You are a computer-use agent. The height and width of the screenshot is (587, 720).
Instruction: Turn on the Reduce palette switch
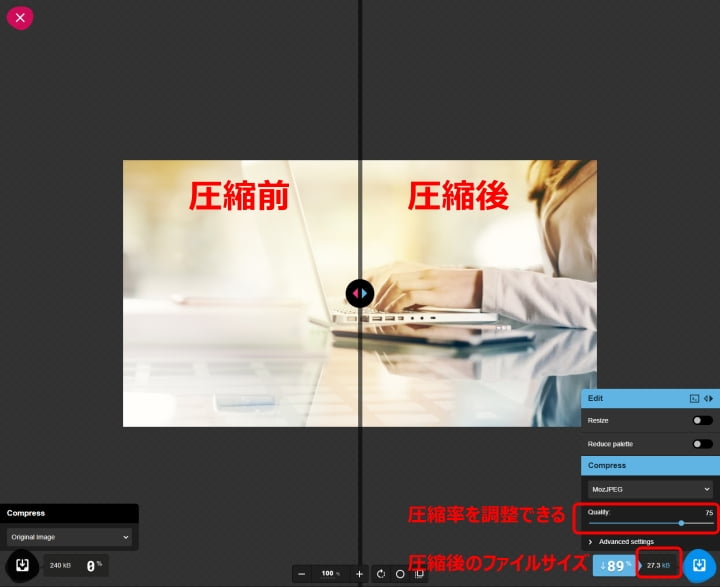coord(702,443)
